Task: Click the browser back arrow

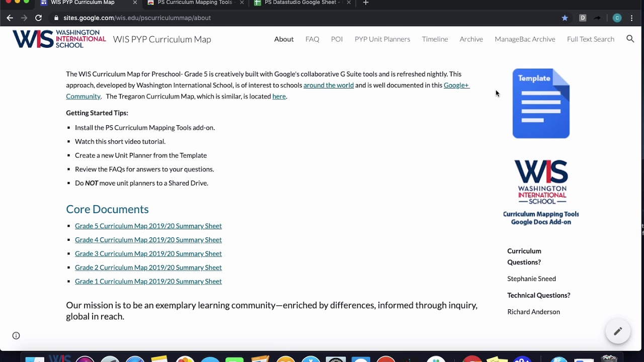Action: pos(10,18)
